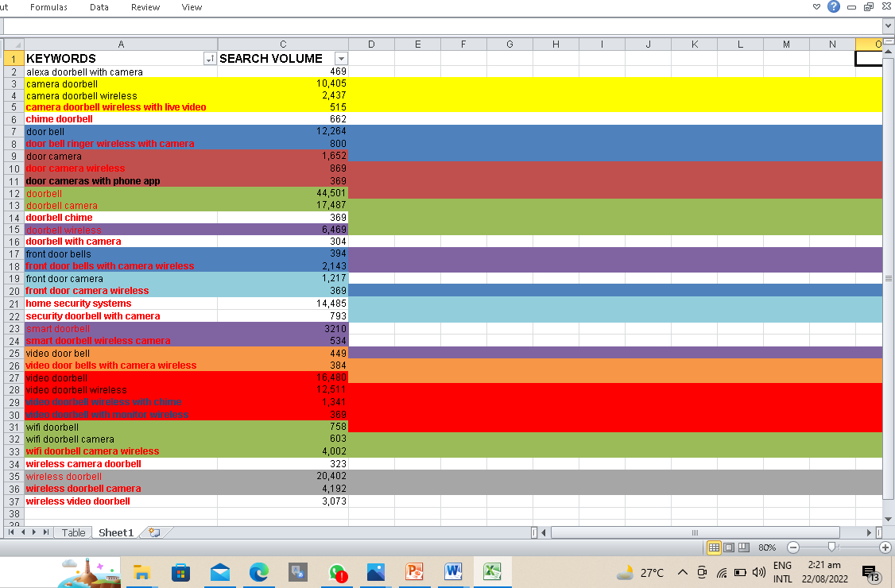The height and width of the screenshot is (588, 895).
Task: Select the 20,402 search volume cell
Action: pos(283,476)
